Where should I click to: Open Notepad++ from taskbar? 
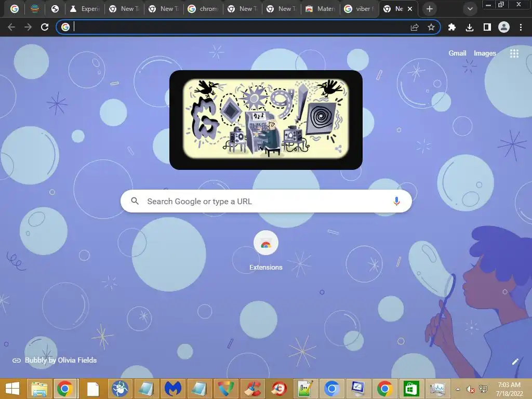pos(304,389)
